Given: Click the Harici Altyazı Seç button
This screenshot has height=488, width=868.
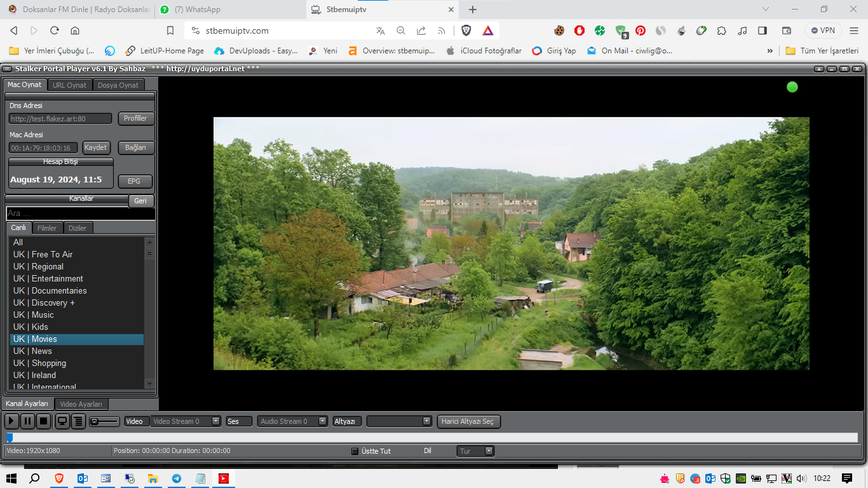Looking at the screenshot, I should (469, 421).
